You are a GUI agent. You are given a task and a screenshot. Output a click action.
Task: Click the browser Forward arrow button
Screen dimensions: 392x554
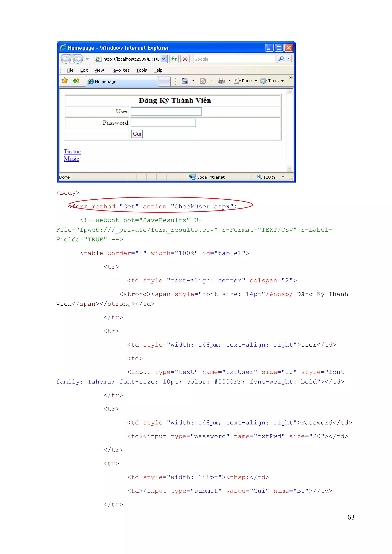[x=78, y=59]
